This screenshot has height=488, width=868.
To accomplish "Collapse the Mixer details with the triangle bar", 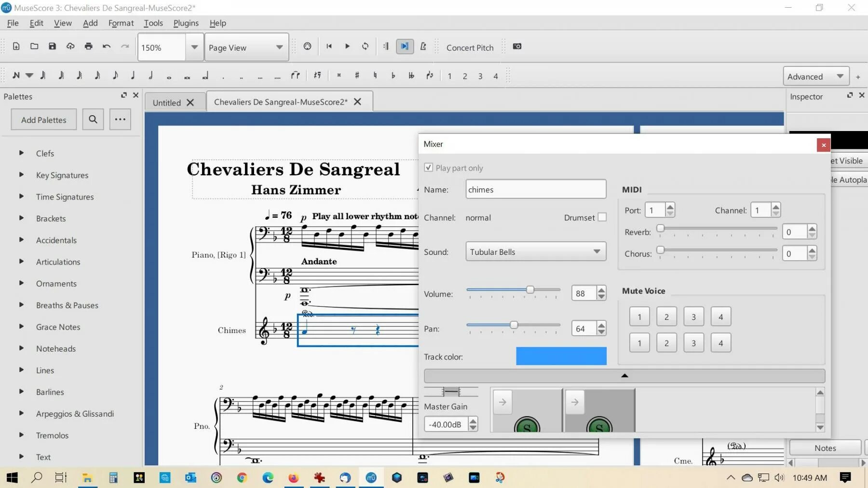I will (x=624, y=376).
